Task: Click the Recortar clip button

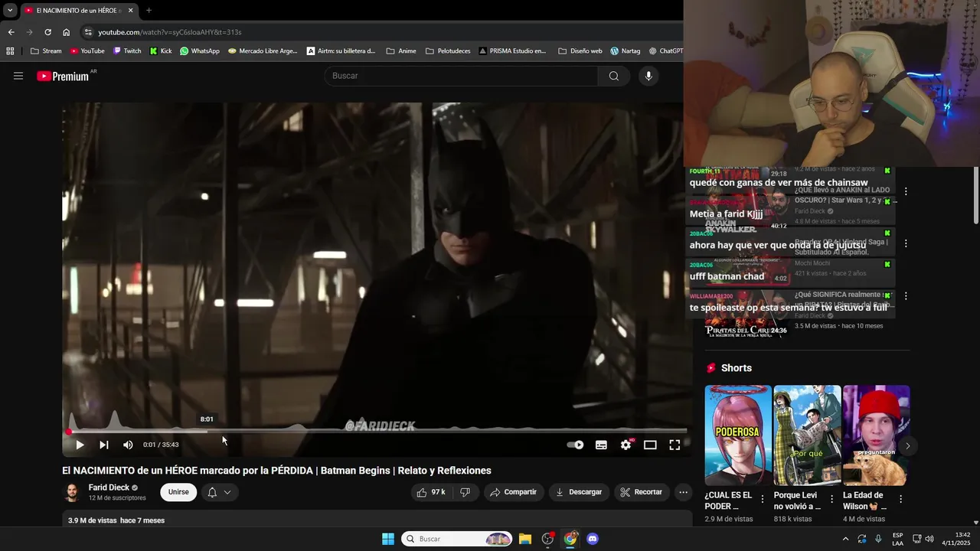Action: [641, 492]
